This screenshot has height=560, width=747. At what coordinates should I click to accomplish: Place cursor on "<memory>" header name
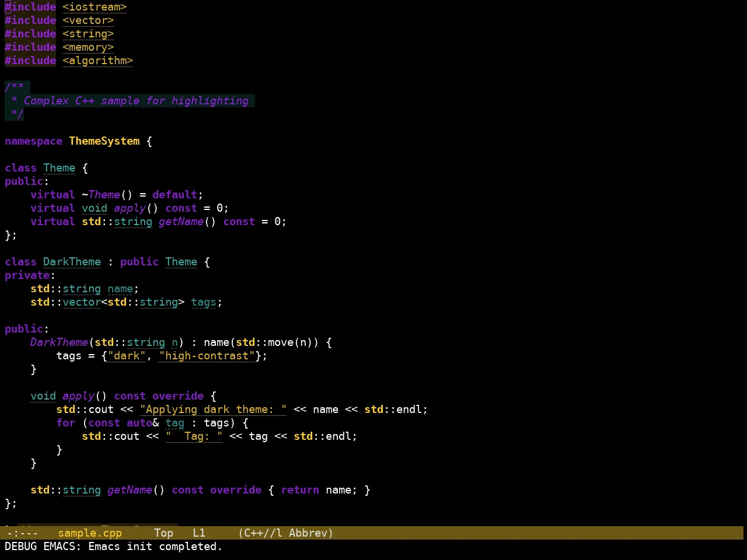(88, 47)
